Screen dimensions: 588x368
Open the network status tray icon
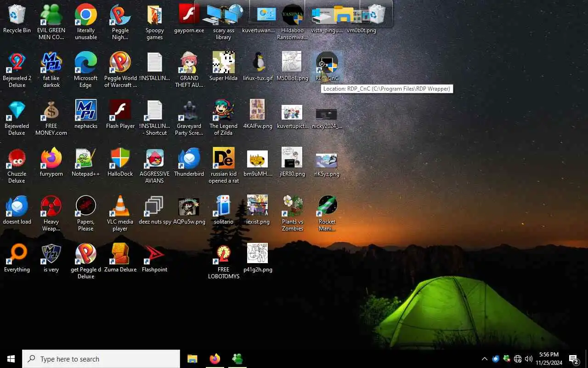(x=518, y=359)
